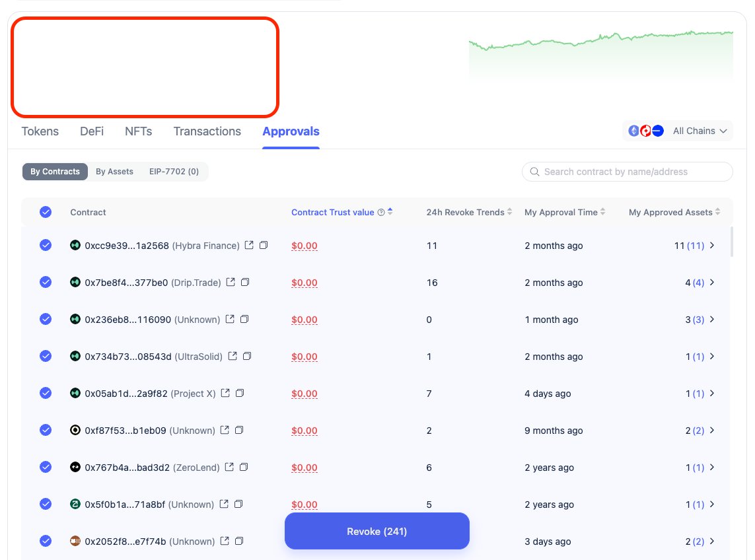Click Contract Trust value help icon
Viewport: 755px width, 560px height.
coord(381,213)
